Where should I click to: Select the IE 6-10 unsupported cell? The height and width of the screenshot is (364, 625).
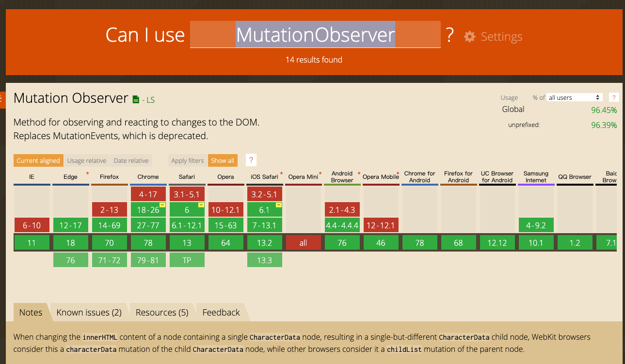point(32,225)
